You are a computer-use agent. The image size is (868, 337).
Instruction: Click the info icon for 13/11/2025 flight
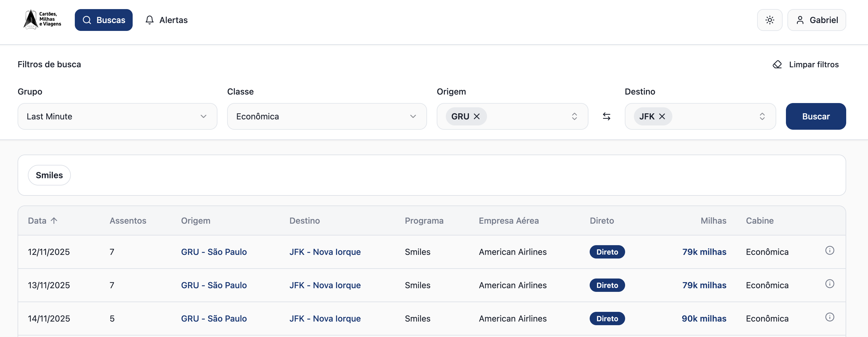(829, 284)
